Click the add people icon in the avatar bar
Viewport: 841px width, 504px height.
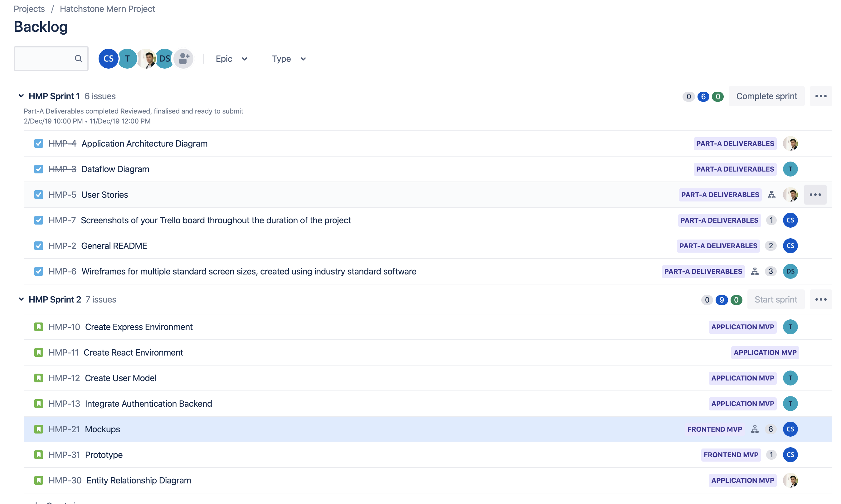183,58
